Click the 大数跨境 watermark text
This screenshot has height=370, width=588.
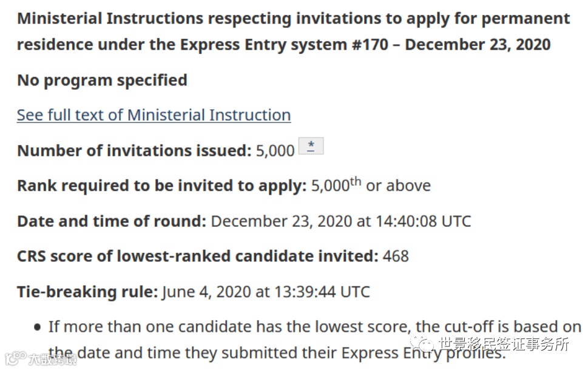click(53, 360)
